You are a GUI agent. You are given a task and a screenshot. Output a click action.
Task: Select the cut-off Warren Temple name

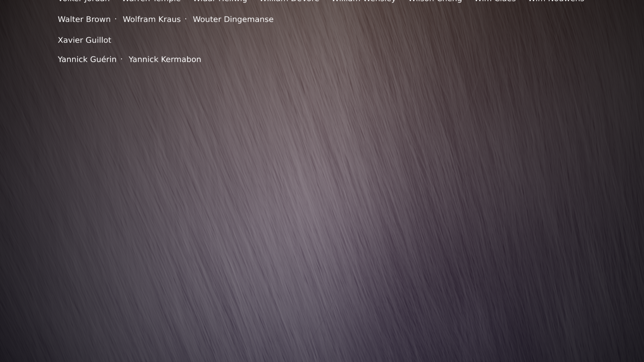151,1
